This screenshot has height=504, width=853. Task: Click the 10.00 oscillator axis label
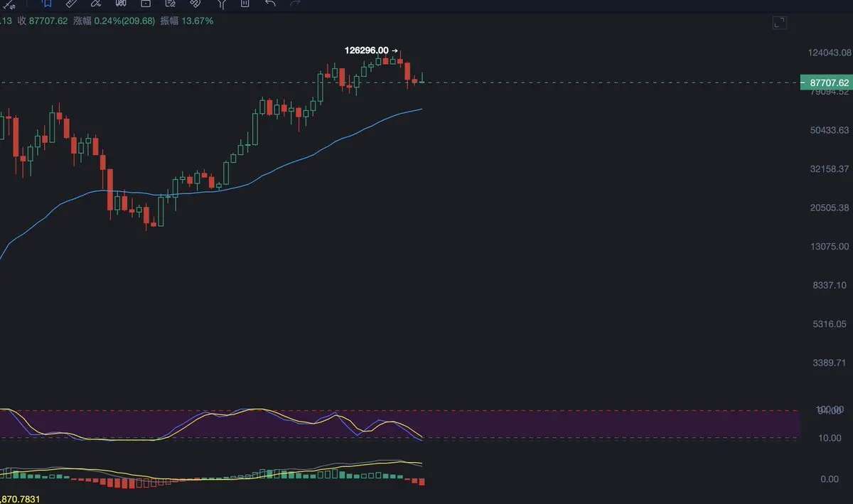[830, 438]
